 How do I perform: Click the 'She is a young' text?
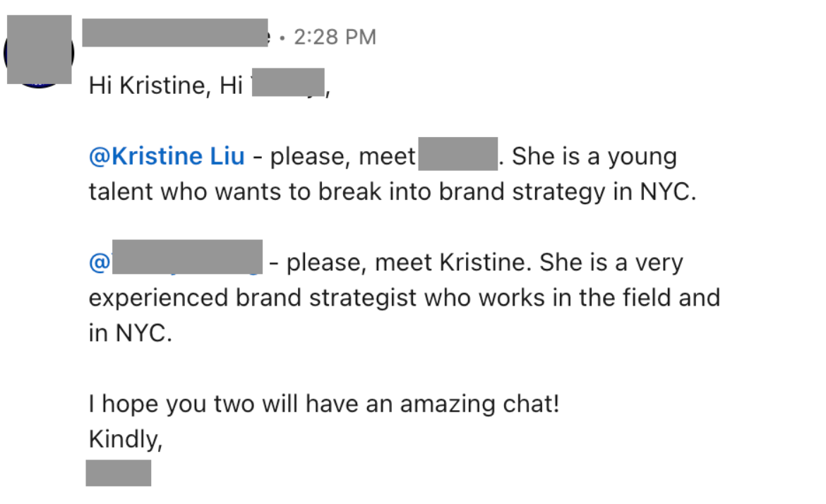coord(594,157)
